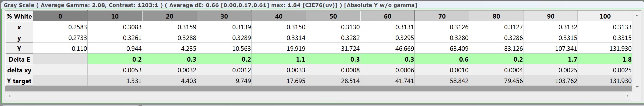Select the delta xy 0.0008 cell
The image size is (644, 106).
pos(333,70)
